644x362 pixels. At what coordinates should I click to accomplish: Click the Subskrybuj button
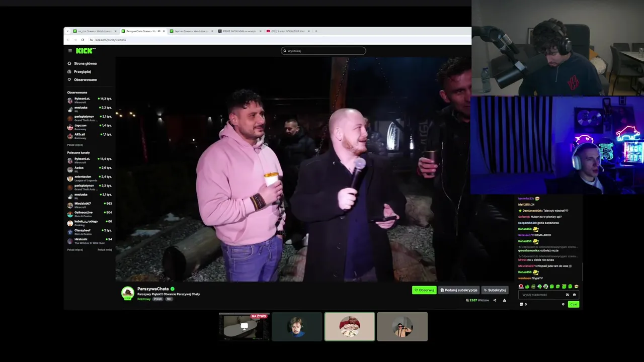click(x=495, y=290)
